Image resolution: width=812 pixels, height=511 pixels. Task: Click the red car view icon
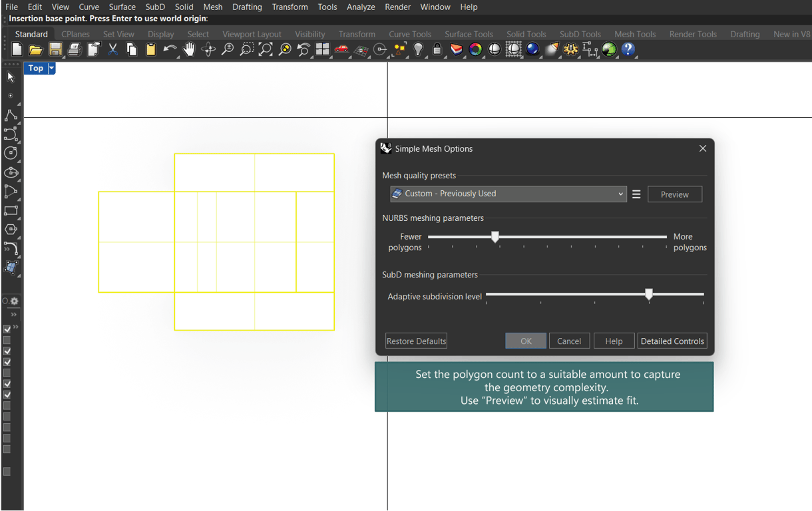[x=341, y=49]
